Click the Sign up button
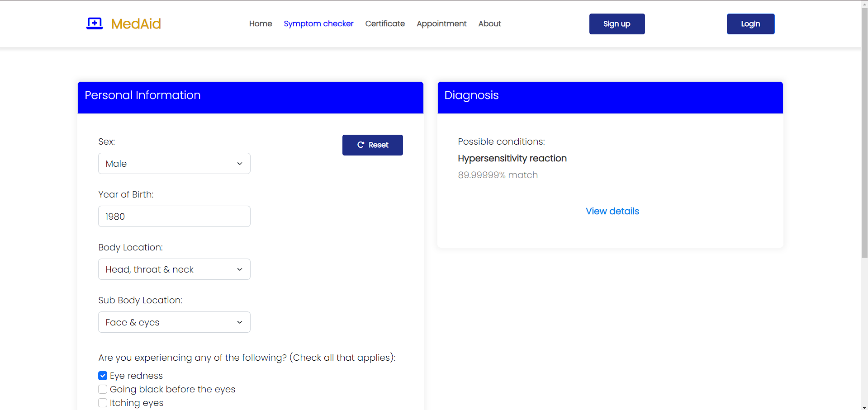The width and height of the screenshot is (868, 410). click(x=617, y=24)
